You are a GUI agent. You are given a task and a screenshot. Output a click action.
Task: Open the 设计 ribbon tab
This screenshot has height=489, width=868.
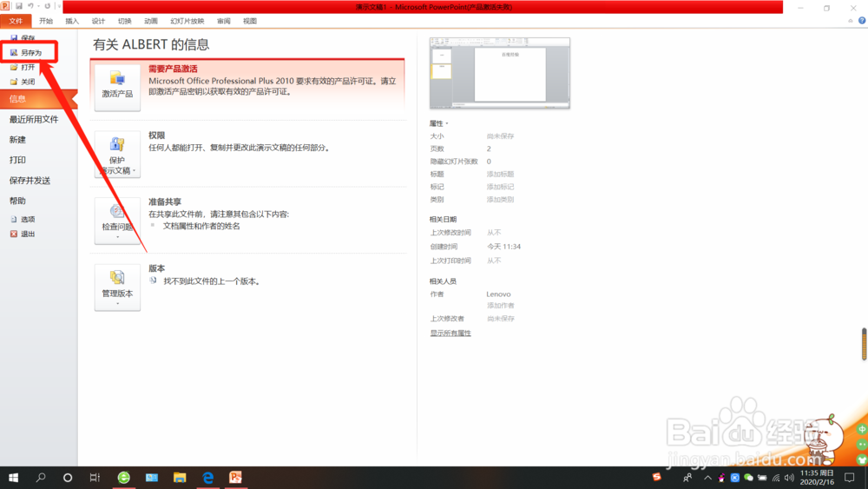pos(98,21)
